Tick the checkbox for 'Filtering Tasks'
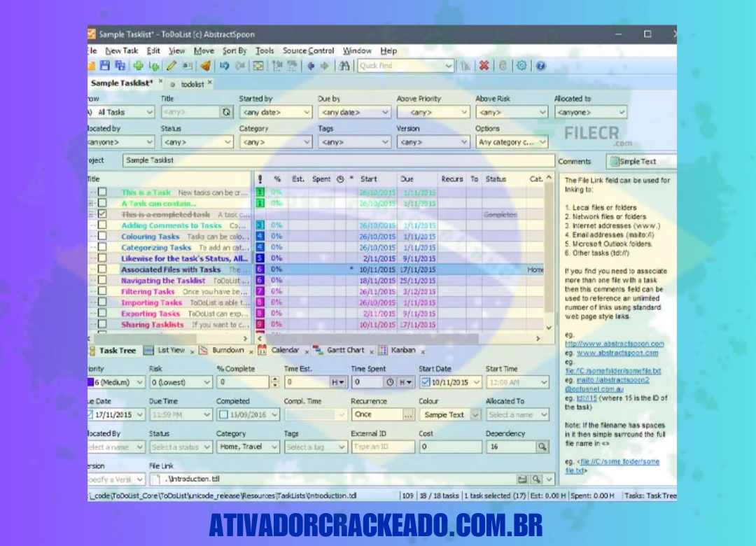 click(x=102, y=290)
